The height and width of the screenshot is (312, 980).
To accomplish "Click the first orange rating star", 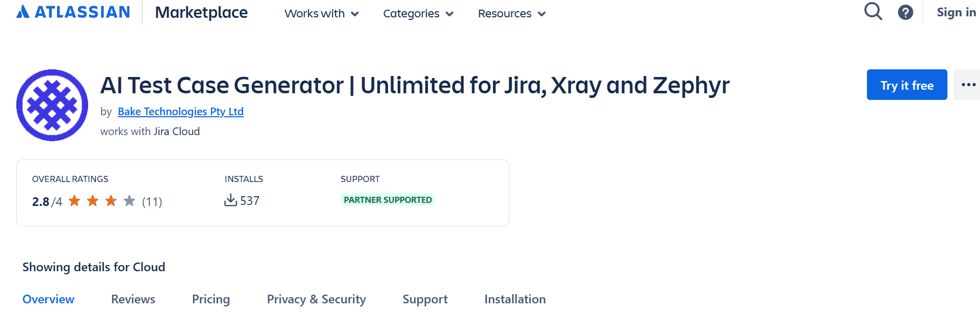I will click(74, 201).
